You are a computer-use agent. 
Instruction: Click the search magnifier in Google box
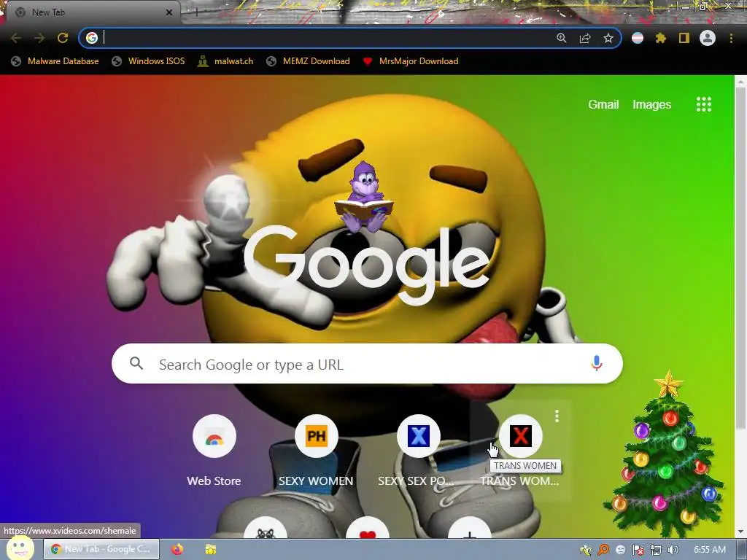click(136, 363)
